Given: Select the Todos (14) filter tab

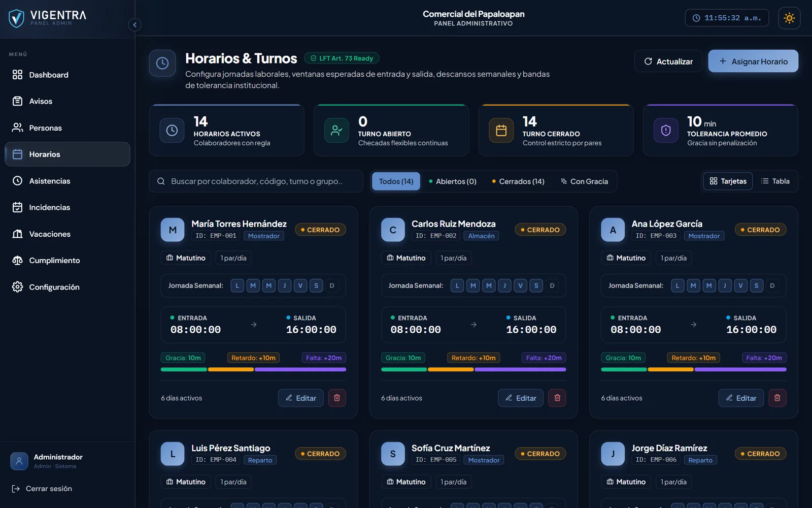Looking at the screenshot, I should pyautogui.click(x=396, y=181).
